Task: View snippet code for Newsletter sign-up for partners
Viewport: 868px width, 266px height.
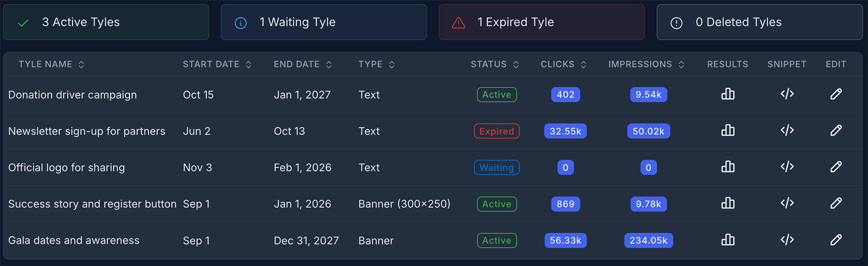Action: tap(787, 130)
